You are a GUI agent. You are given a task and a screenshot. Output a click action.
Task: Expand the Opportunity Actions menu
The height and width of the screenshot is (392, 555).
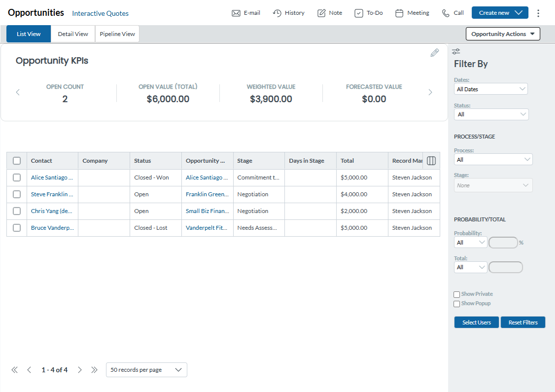pos(503,34)
